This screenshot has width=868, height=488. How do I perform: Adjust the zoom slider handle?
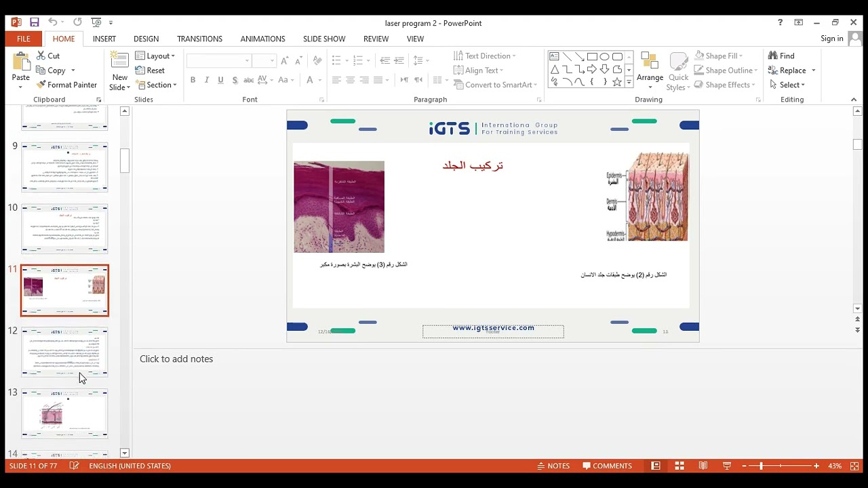(x=761, y=466)
